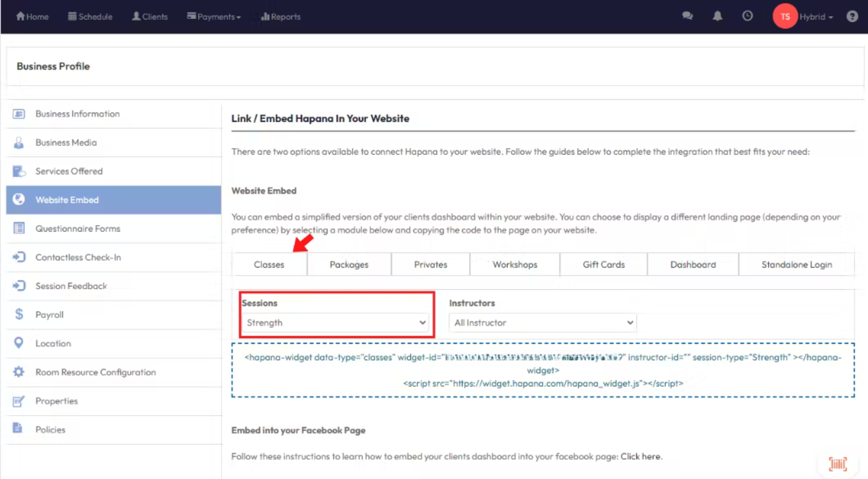Open Questionnaire Forms in sidebar
Viewport: 868px width, 479px height.
[x=78, y=229]
